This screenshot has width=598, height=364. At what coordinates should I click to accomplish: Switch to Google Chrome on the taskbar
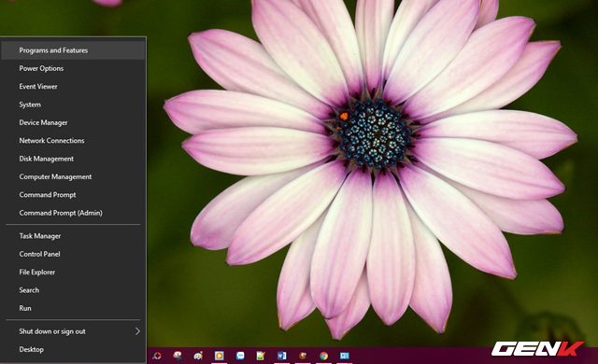[324, 356]
